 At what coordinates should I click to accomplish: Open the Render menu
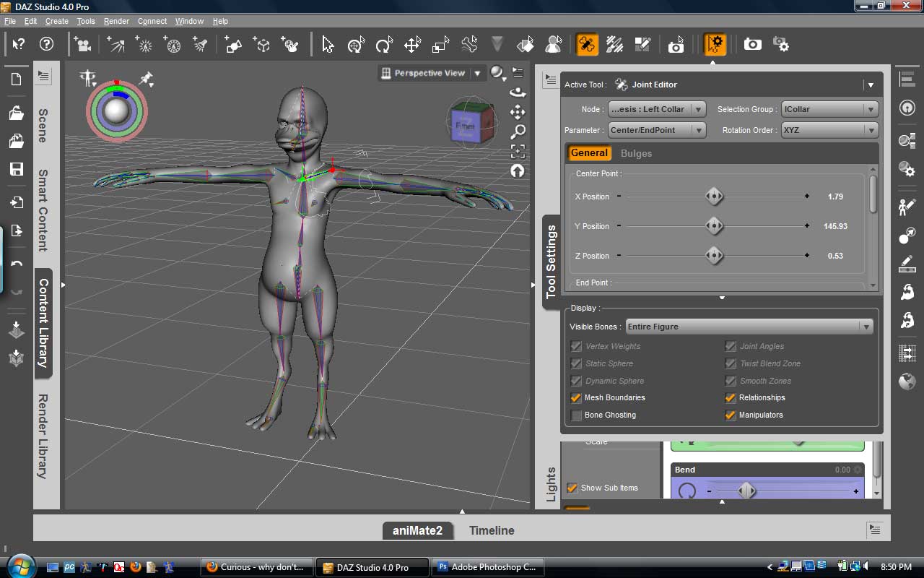point(116,21)
